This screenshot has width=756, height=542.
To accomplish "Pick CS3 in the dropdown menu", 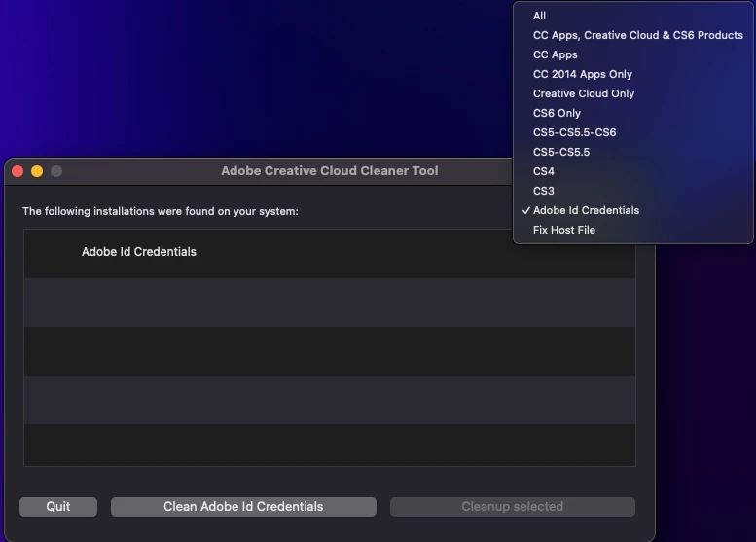I will click(633, 191).
